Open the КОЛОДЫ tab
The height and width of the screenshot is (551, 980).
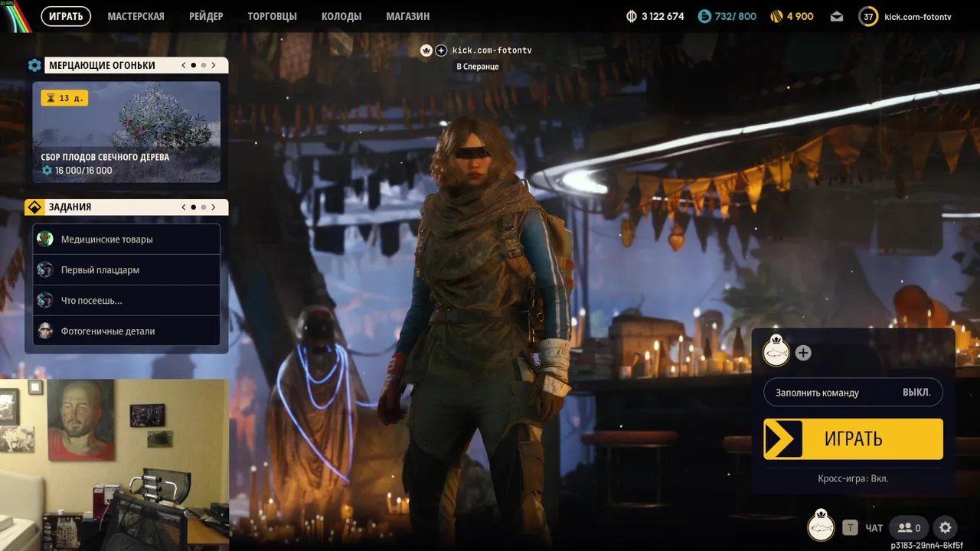[x=341, y=16]
